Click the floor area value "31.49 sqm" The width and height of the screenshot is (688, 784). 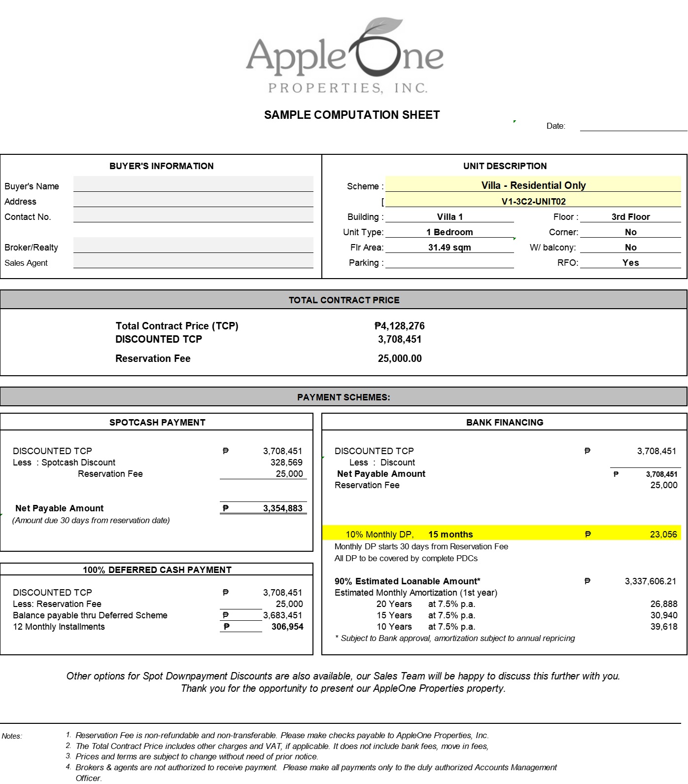(449, 247)
